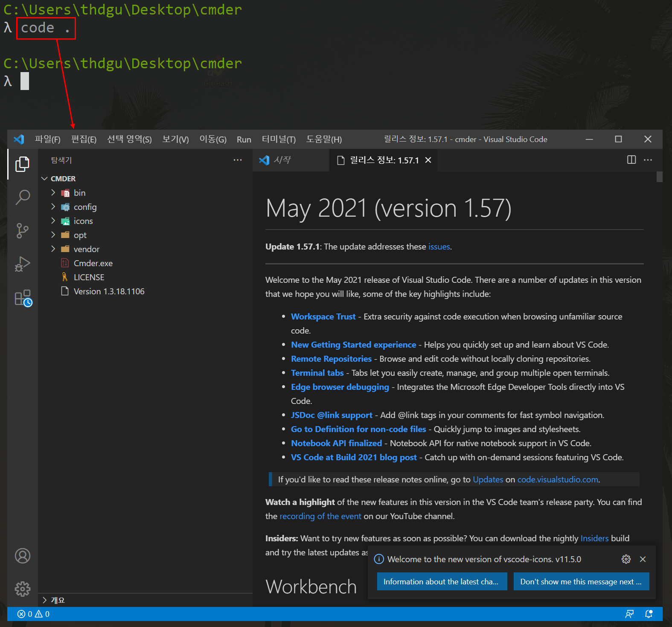Switch to the 시작 tab
Screen dimensions: 672x627
click(291, 160)
